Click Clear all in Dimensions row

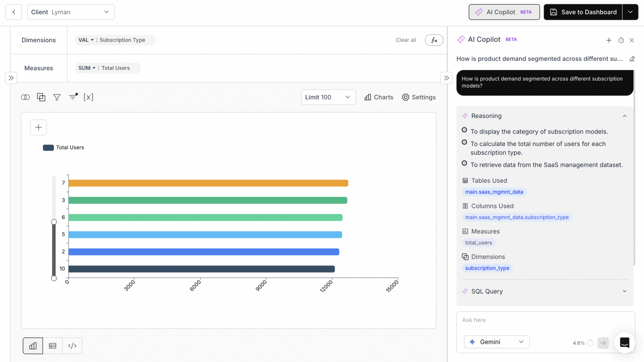[406, 40]
